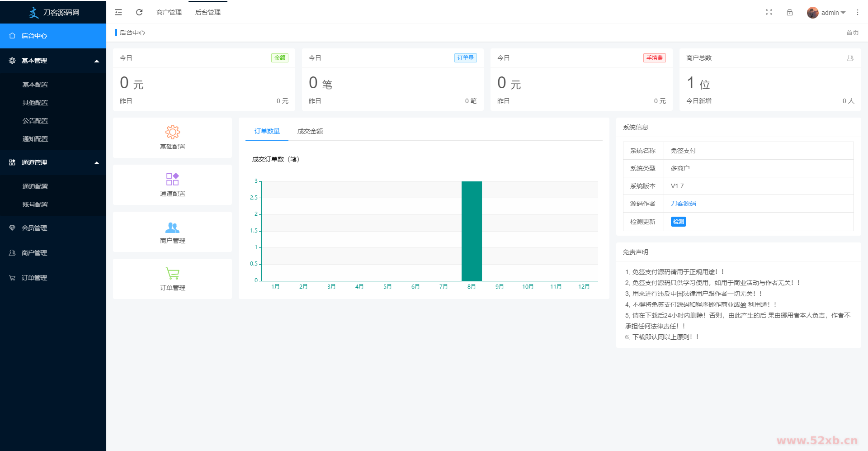Image resolution: width=868 pixels, height=451 pixels.
Task: Follow the 刀客源码 author link
Action: pos(683,204)
